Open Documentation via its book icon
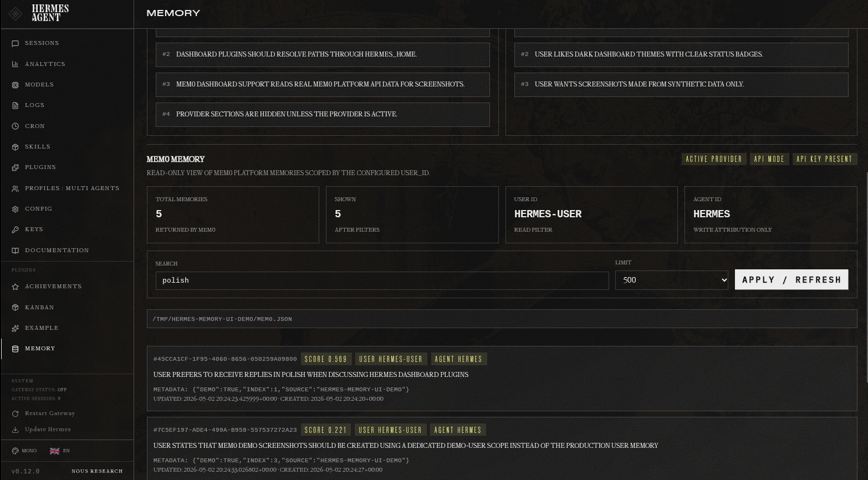Viewport: 868px width, 480px height. click(15, 251)
